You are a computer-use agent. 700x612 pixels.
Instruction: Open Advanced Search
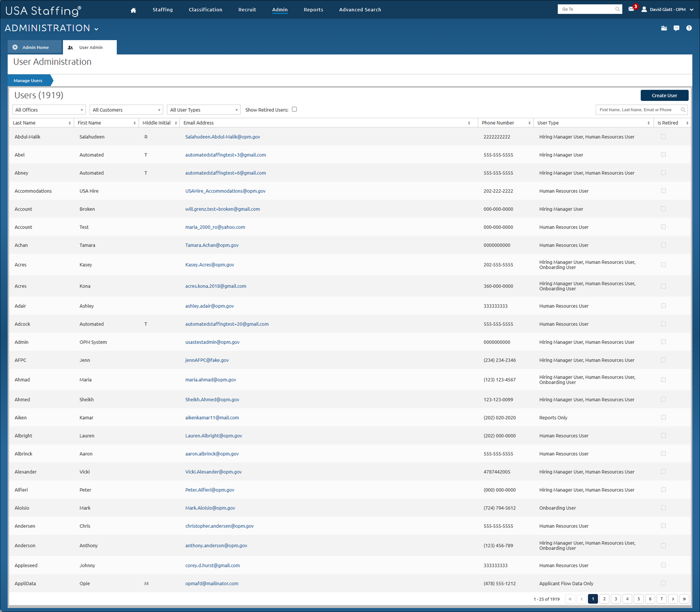[x=360, y=10]
